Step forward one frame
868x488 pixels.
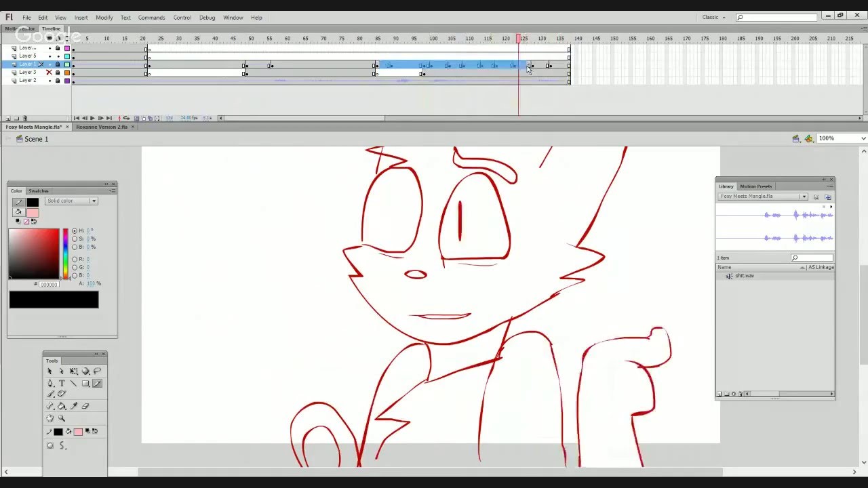100,118
